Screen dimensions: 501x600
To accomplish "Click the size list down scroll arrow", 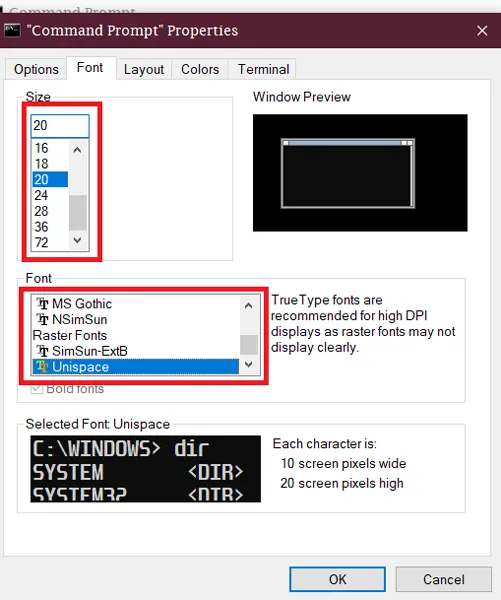I will click(x=77, y=240).
